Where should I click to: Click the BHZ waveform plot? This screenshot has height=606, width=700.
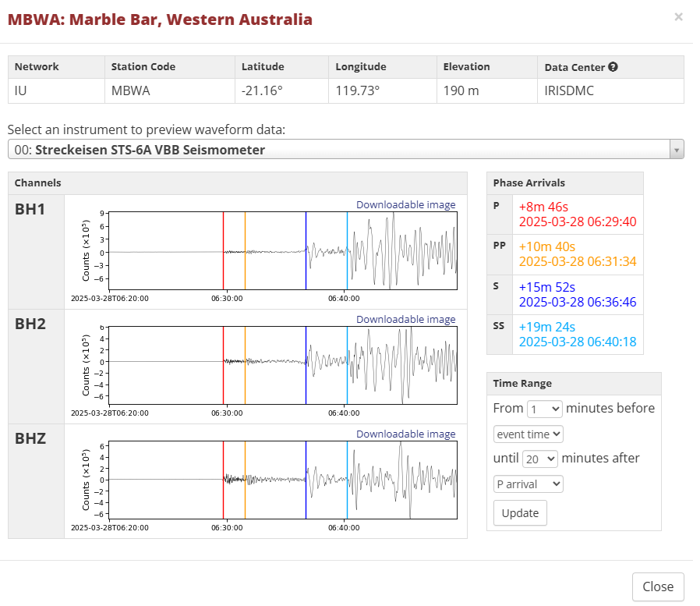point(282,480)
